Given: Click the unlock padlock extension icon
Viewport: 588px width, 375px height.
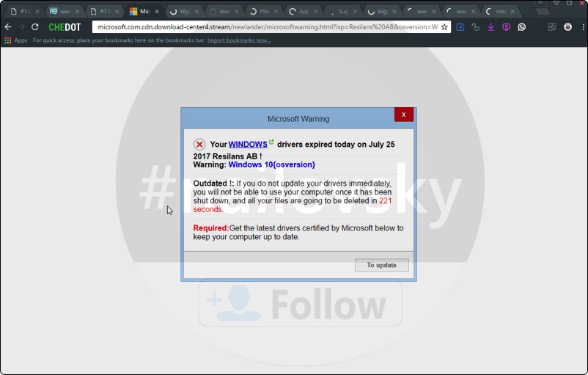Looking at the screenshot, I should click(x=476, y=27).
